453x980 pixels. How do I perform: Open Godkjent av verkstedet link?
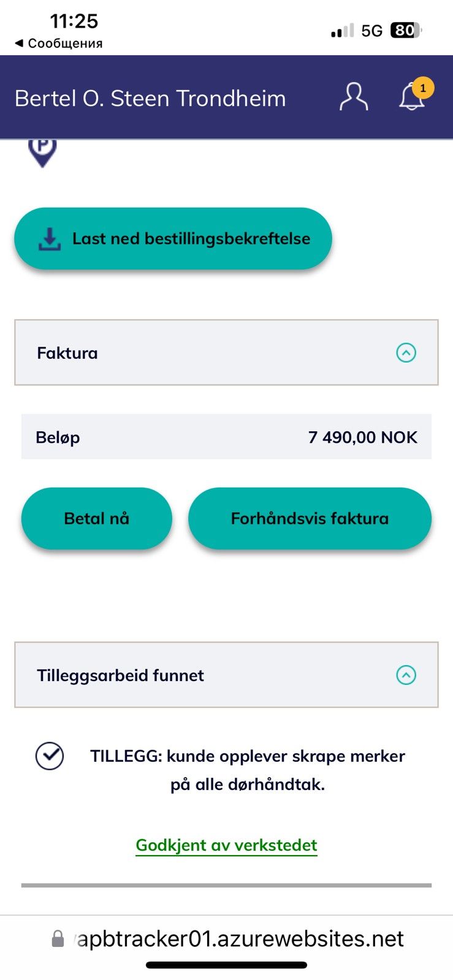(x=226, y=845)
